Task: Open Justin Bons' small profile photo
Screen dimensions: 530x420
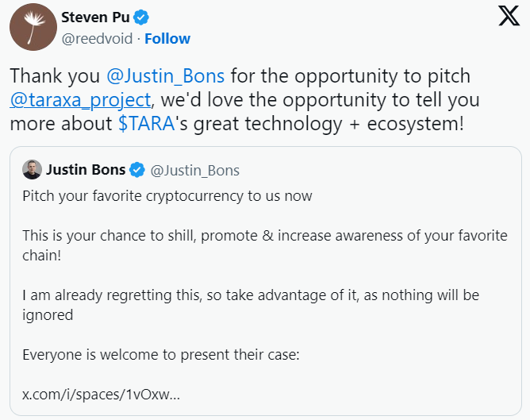Action: click(32, 169)
